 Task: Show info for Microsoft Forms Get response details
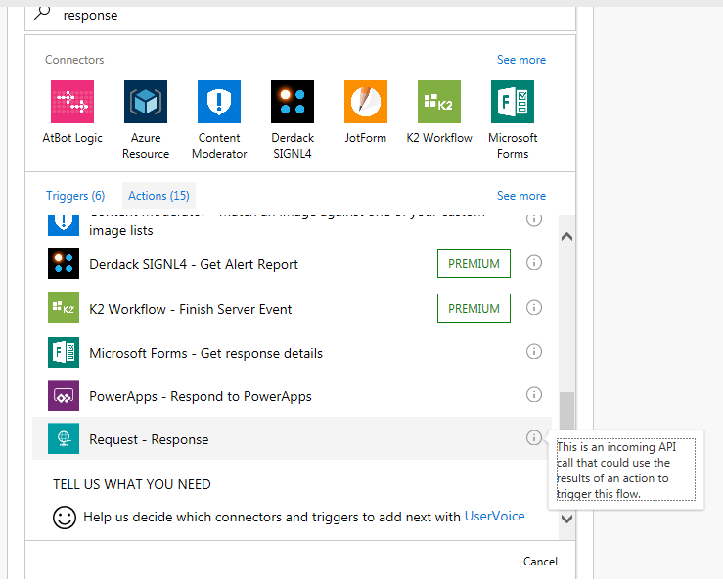[534, 352]
